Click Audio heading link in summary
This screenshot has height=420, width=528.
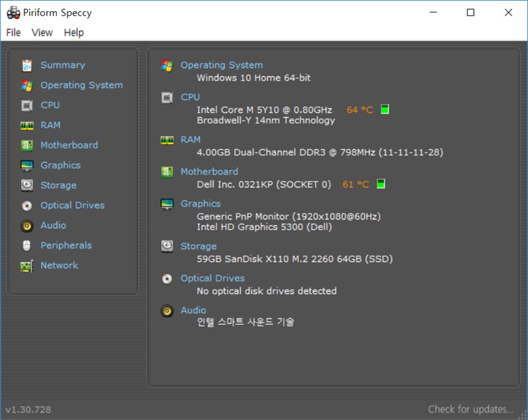193,310
